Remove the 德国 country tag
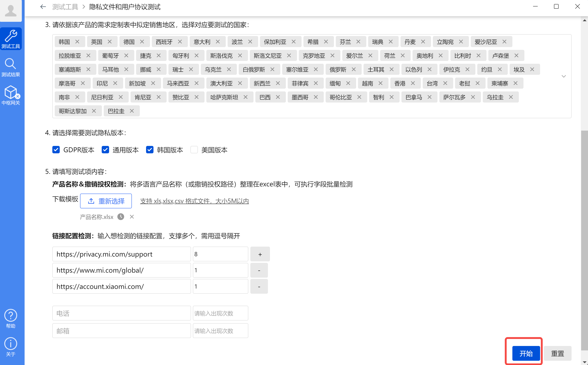The height and width of the screenshot is (365, 588). pos(142,42)
